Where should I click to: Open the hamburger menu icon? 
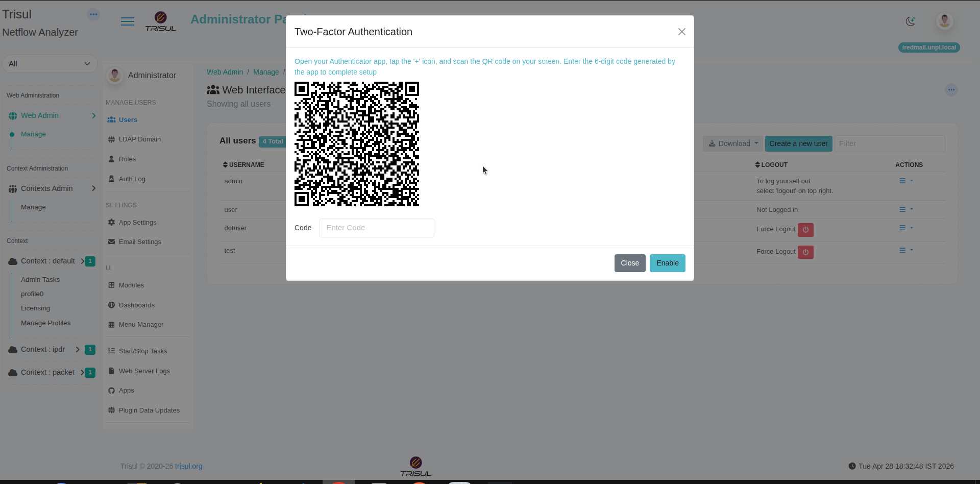coord(128,21)
